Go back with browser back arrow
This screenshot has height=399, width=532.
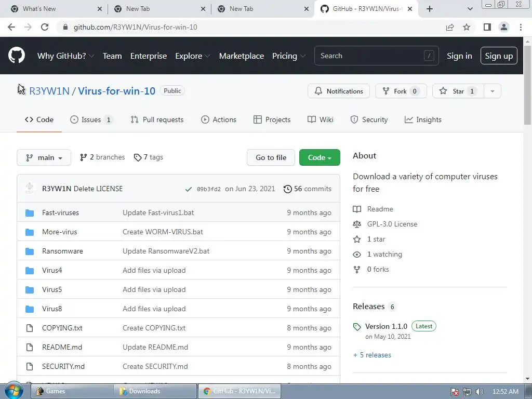click(11, 27)
